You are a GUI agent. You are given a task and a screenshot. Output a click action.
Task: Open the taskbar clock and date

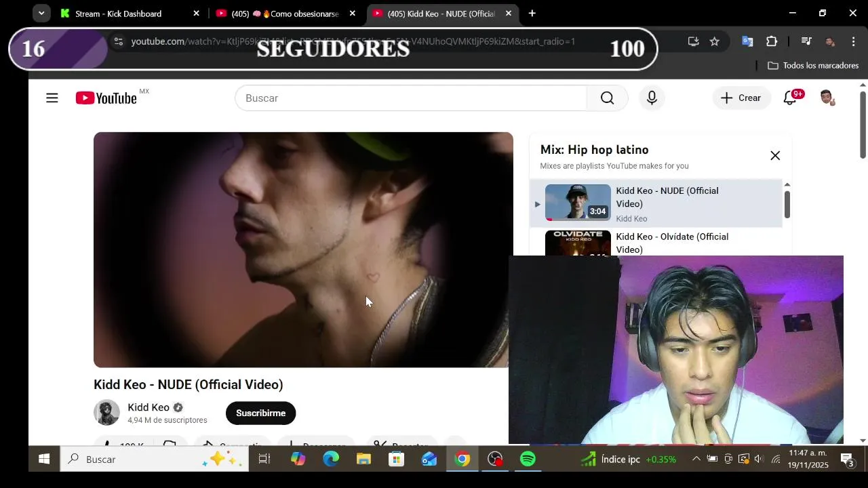tap(808, 460)
